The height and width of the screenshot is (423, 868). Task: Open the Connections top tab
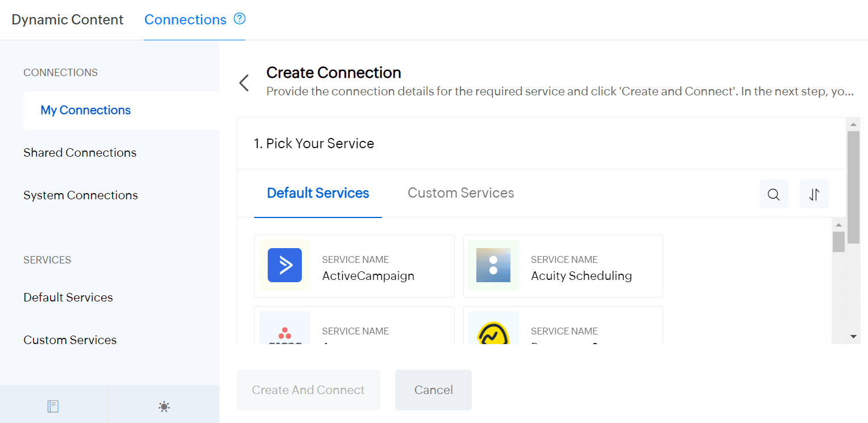point(185,19)
